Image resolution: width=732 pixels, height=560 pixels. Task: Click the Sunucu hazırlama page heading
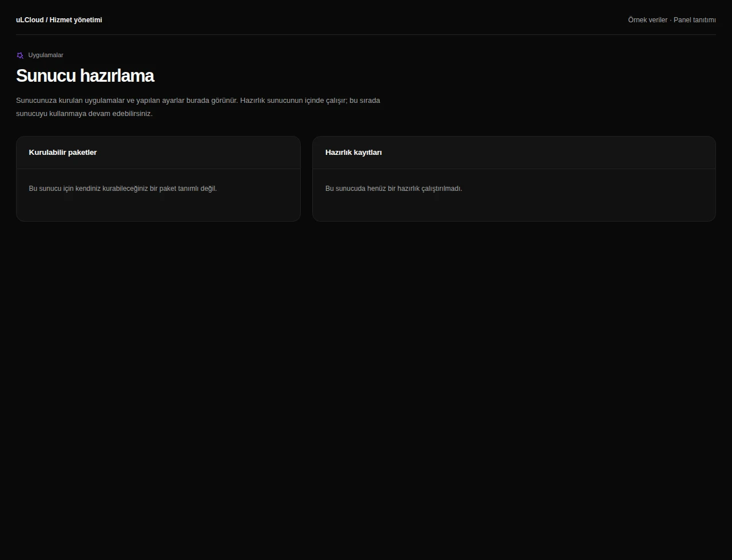[85, 76]
